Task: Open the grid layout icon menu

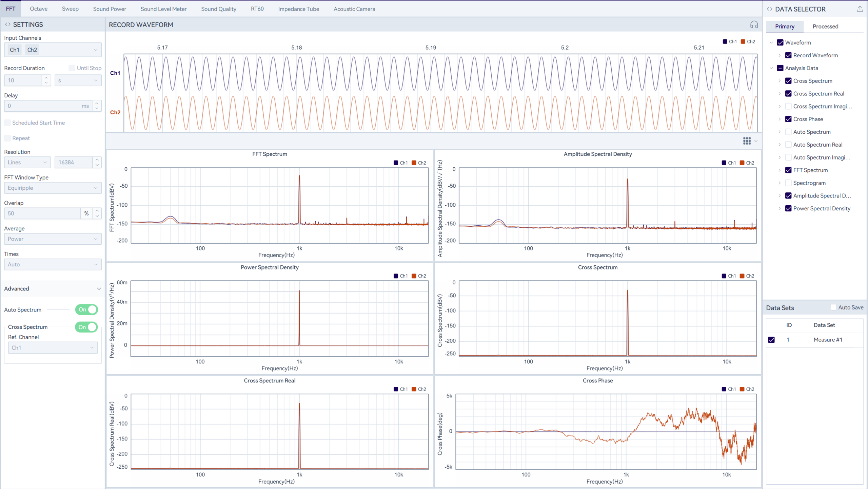Action: [x=747, y=141]
